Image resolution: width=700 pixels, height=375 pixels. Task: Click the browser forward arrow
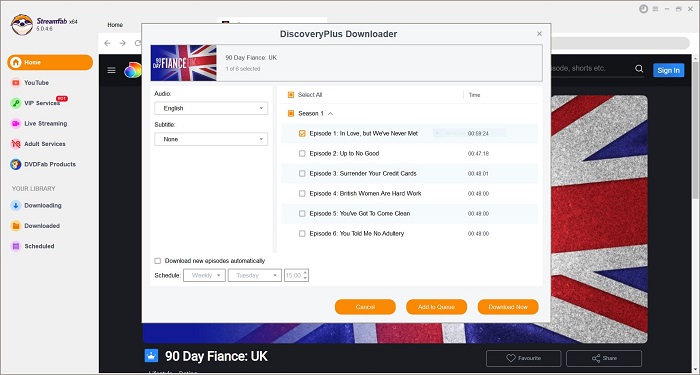(122, 43)
